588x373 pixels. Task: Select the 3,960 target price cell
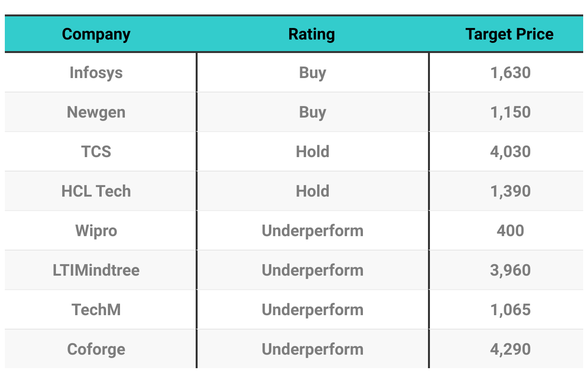tap(510, 270)
